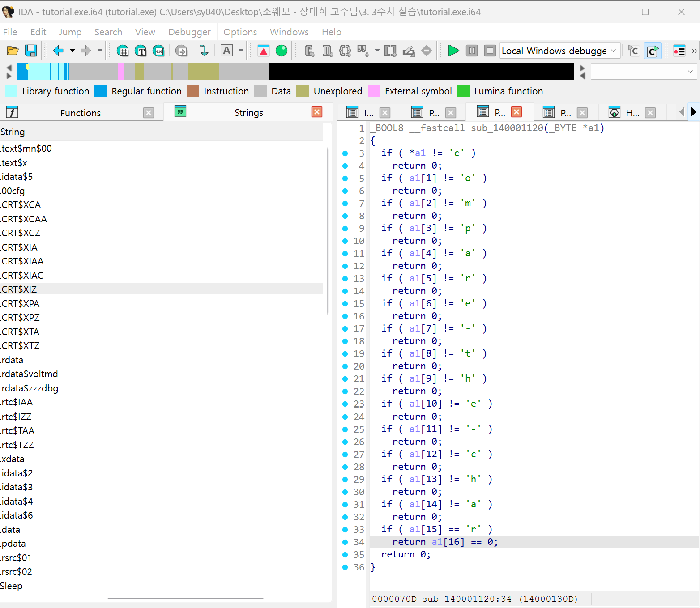This screenshot has width=700, height=608.
Task: Select the 'Sleep' string row
Action: (161, 586)
